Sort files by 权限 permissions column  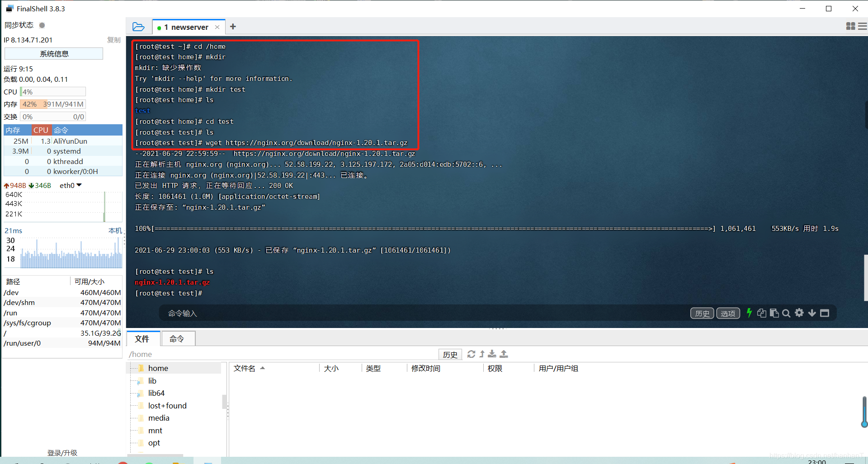509,368
